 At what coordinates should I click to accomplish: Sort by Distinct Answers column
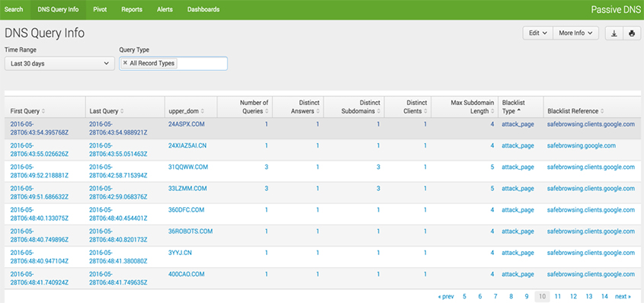(x=306, y=107)
